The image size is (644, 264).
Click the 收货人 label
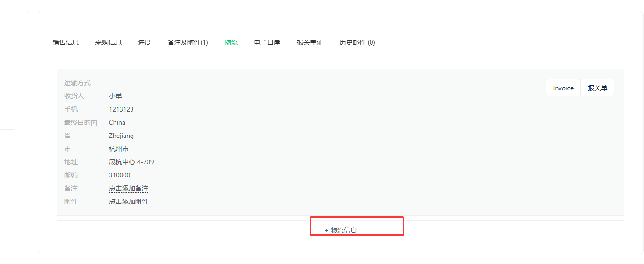pos(74,96)
